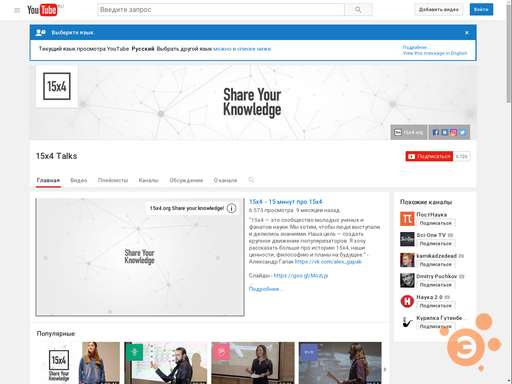
Task: Click the channel search magnifier icon
Action: tap(251, 180)
